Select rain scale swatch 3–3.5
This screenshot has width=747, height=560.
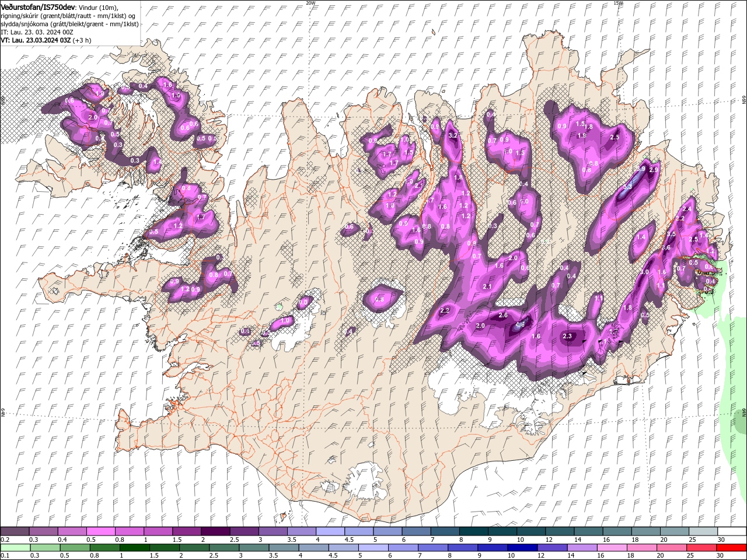[x=253, y=548]
